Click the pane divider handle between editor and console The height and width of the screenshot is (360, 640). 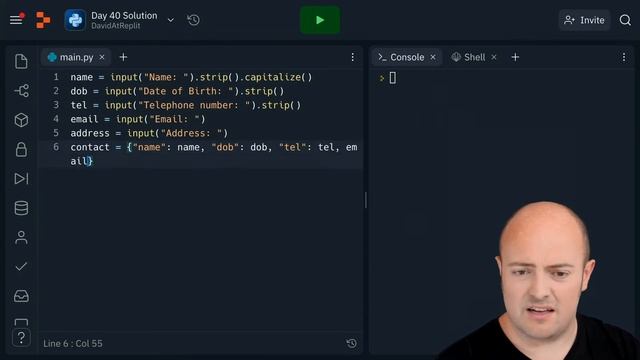click(366, 200)
